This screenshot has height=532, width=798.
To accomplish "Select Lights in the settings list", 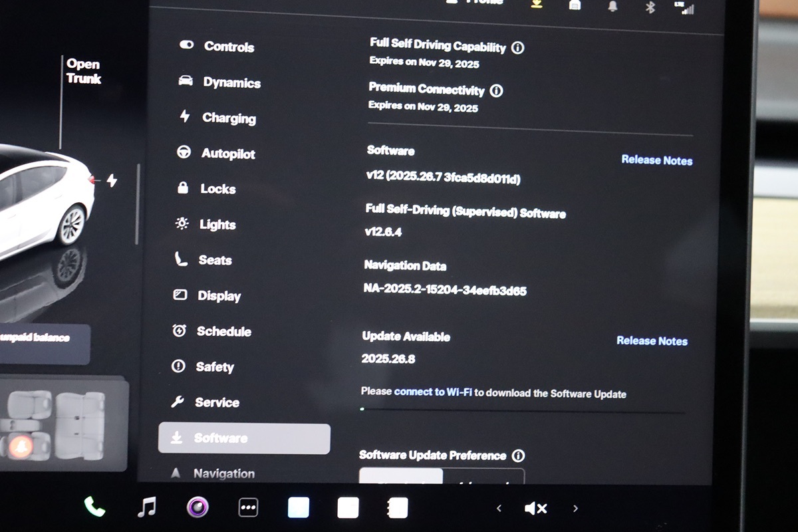I will pos(205,224).
